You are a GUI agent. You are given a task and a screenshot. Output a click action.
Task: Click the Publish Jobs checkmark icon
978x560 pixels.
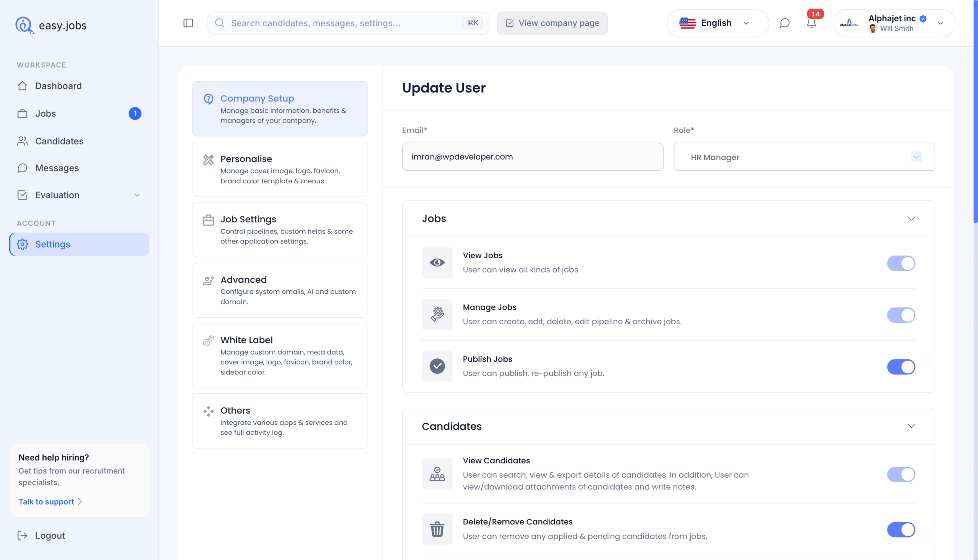point(437,366)
